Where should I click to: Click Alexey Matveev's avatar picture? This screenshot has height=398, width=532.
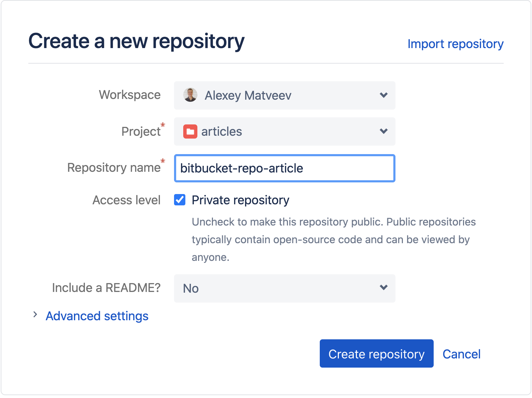click(x=190, y=95)
